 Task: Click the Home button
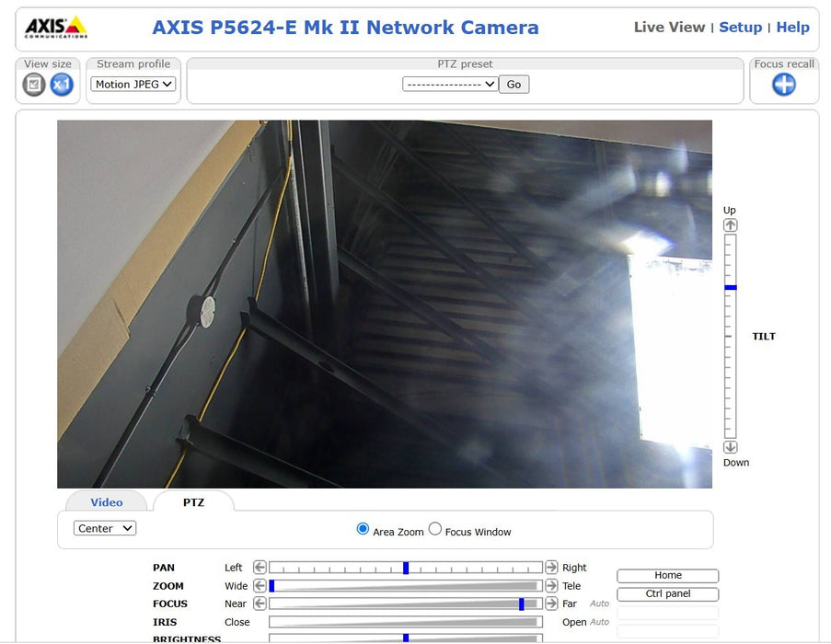668,576
